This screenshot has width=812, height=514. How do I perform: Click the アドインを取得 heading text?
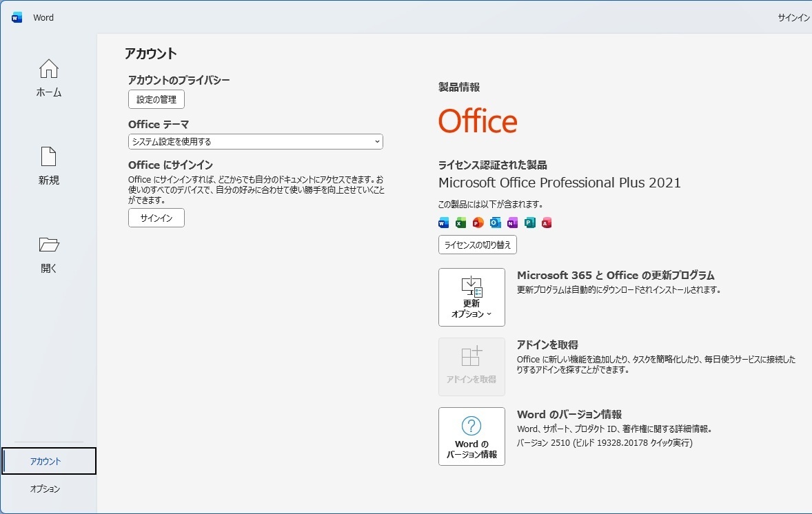[x=547, y=345]
